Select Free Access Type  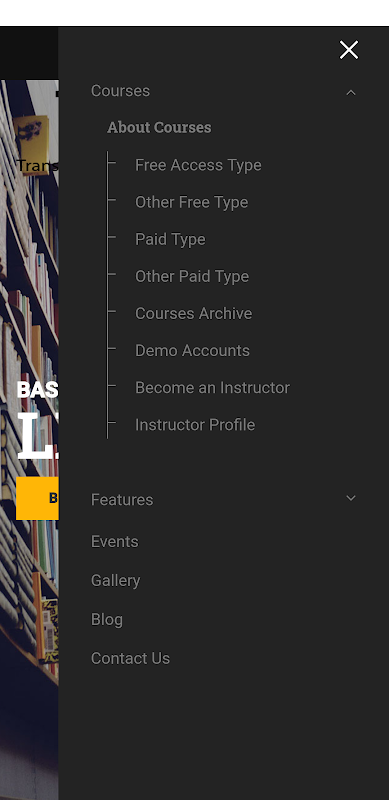point(198,165)
